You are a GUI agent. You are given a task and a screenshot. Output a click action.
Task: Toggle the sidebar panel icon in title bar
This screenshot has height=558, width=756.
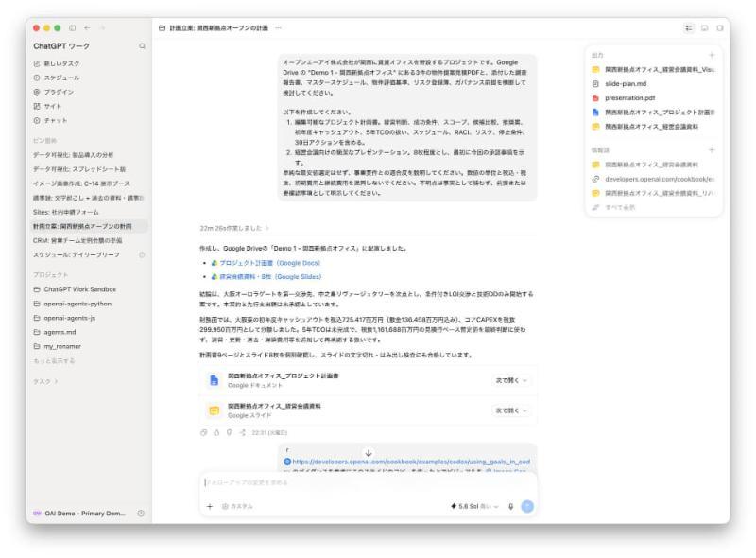(x=73, y=28)
